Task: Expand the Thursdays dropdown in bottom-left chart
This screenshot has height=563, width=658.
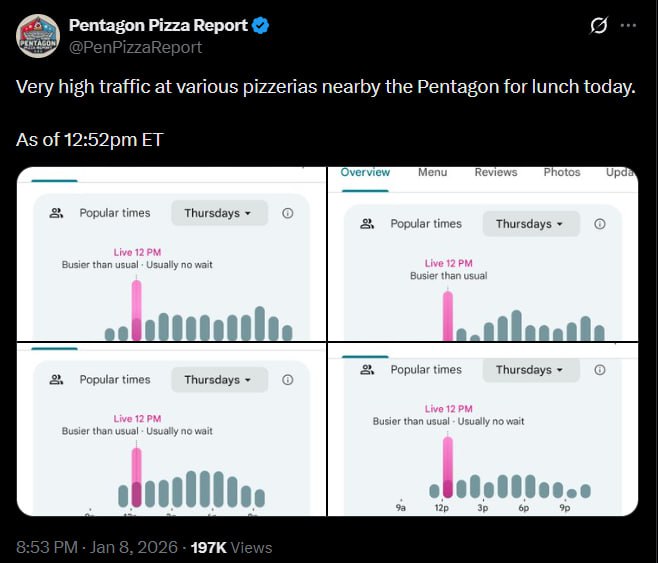Action: click(x=218, y=380)
